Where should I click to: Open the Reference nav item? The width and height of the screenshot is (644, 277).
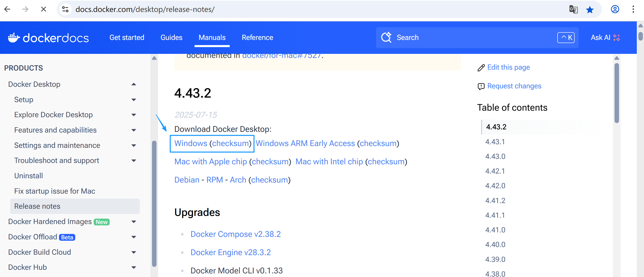[258, 38]
